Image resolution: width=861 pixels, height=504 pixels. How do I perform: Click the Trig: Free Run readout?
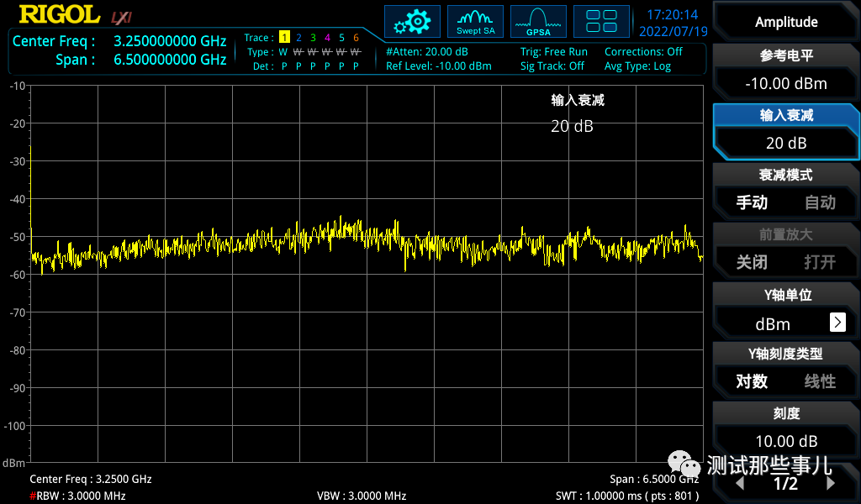[x=553, y=51]
